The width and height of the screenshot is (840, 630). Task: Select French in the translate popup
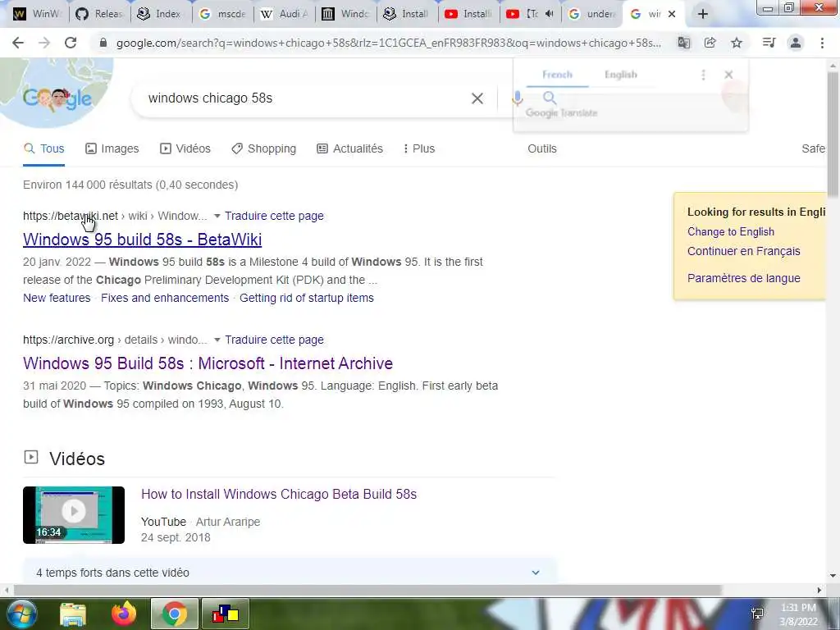pos(557,75)
